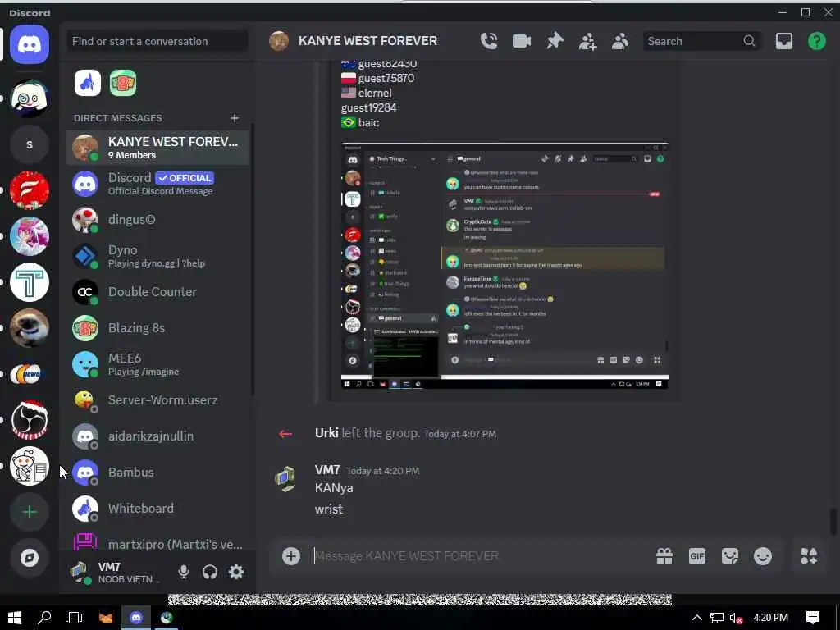The height and width of the screenshot is (630, 840).
Task: Open Task View on taskbar
Action: (x=73, y=618)
